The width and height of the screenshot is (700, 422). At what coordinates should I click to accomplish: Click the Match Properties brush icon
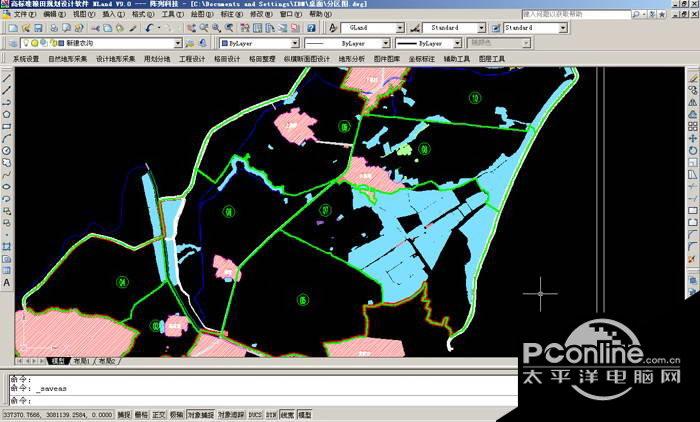[133, 28]
